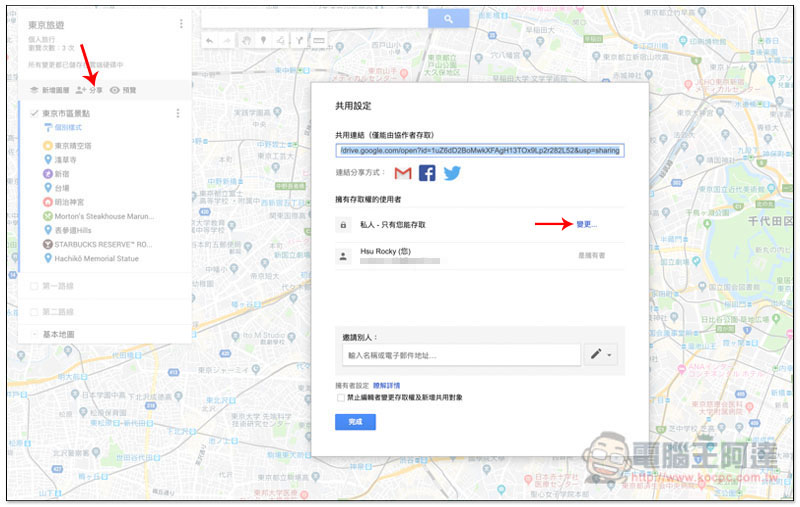Click the Hsu Rocky owner person icon
800x507 pixels.
(343, 256)
